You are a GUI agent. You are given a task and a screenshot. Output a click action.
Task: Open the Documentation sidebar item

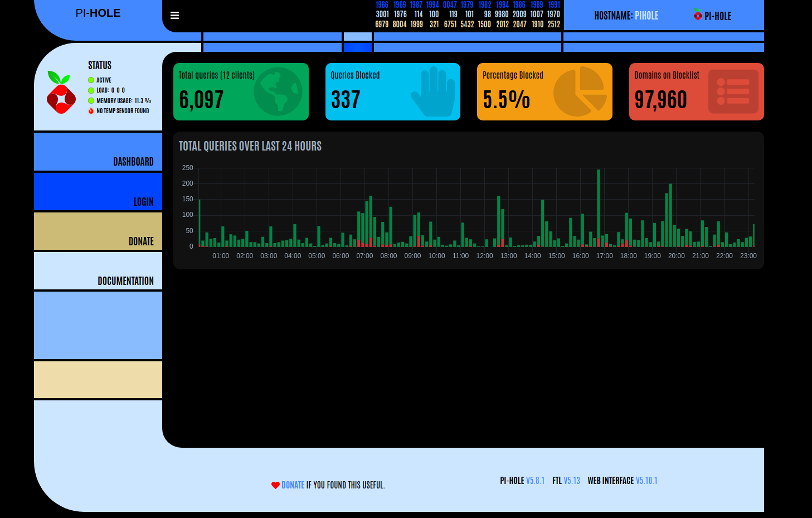[x=98, y=270]
